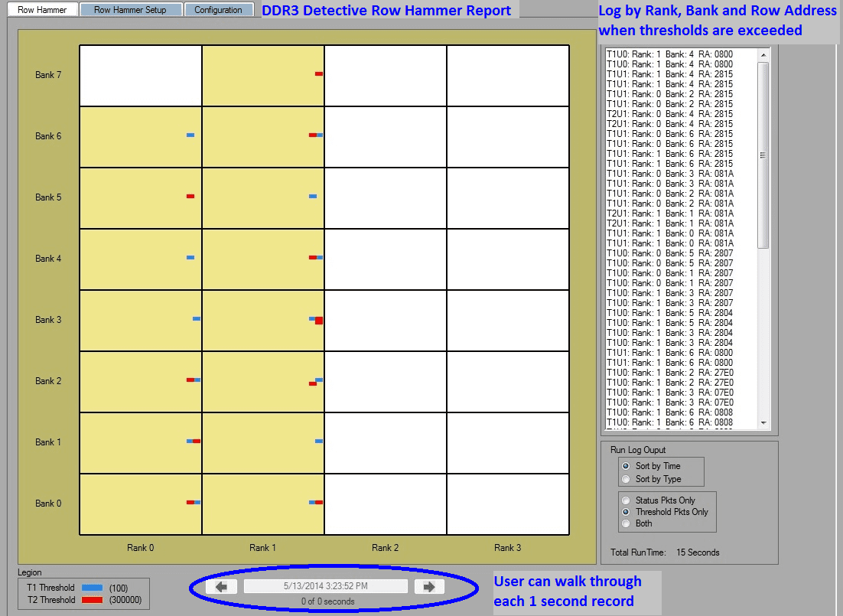Viewport: 843px width, 616px height.
Task: Click the red marker in Bank 7 Rank 1
Action: 319,73
